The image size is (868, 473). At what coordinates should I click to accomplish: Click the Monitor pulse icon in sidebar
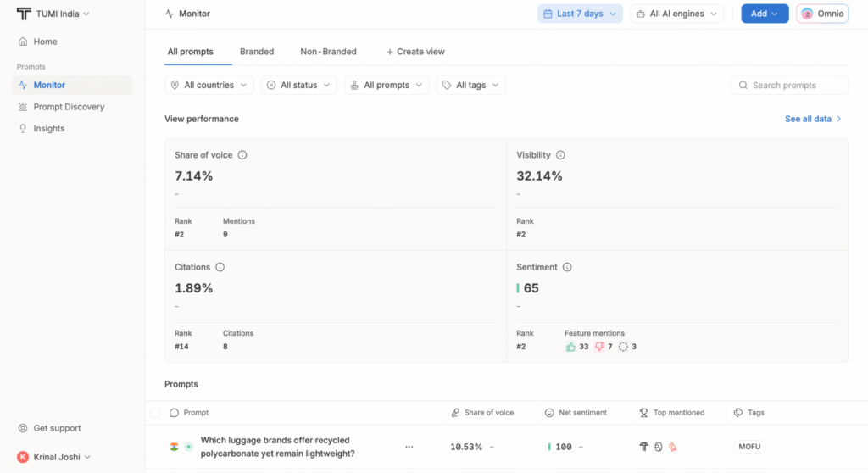(x=23, y=85)
